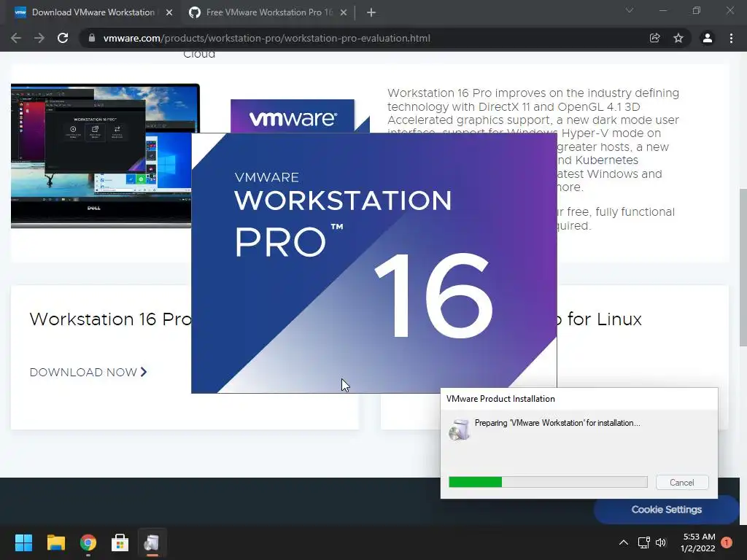The width and height of the screenshot is (747, 560).
Task: Click the VMware Product Installation title
Action: 500,399
